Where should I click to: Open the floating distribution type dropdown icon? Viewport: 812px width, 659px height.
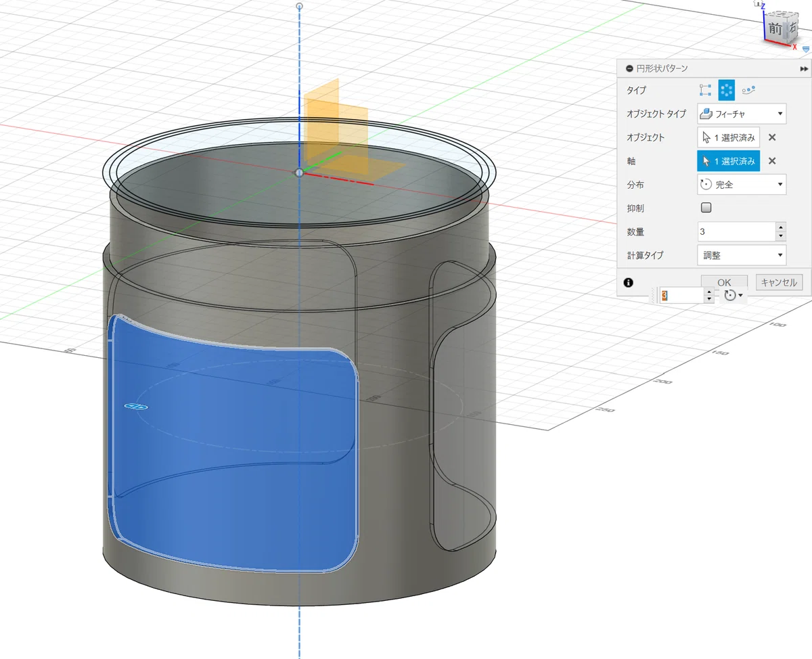[733, 295]
